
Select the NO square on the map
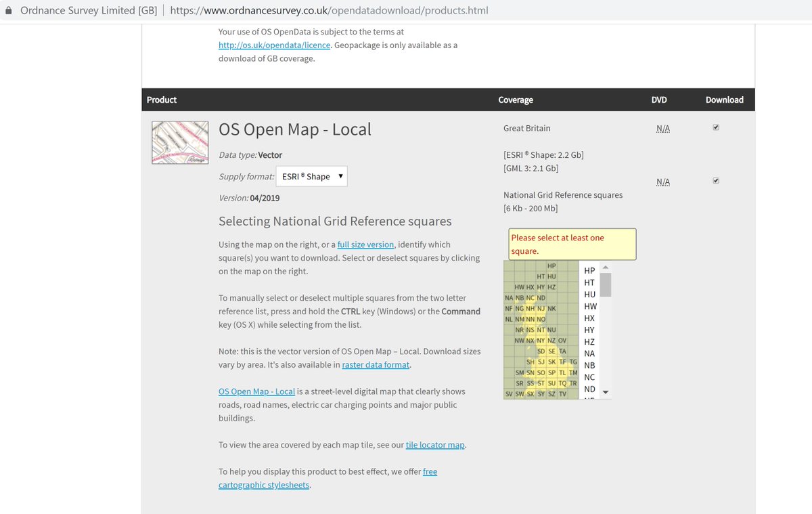click(541, 319)
